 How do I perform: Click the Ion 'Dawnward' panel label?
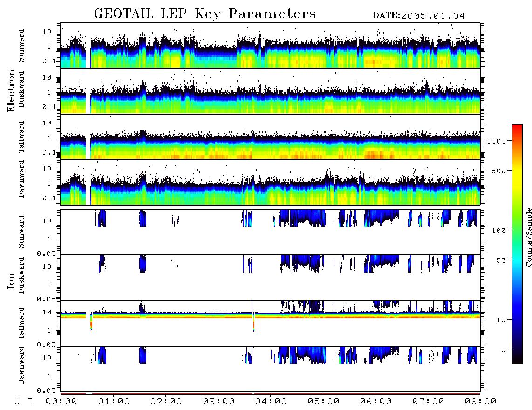click(21, 365)
